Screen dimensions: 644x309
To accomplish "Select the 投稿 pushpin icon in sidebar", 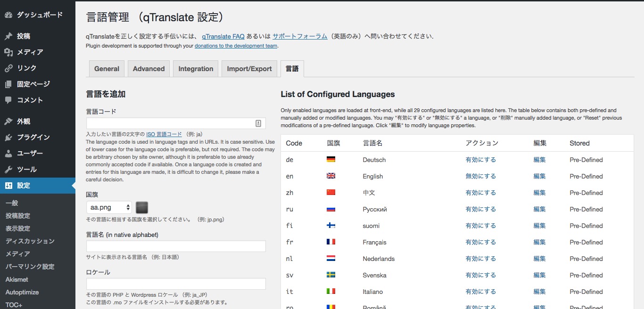I will (8, 36).
